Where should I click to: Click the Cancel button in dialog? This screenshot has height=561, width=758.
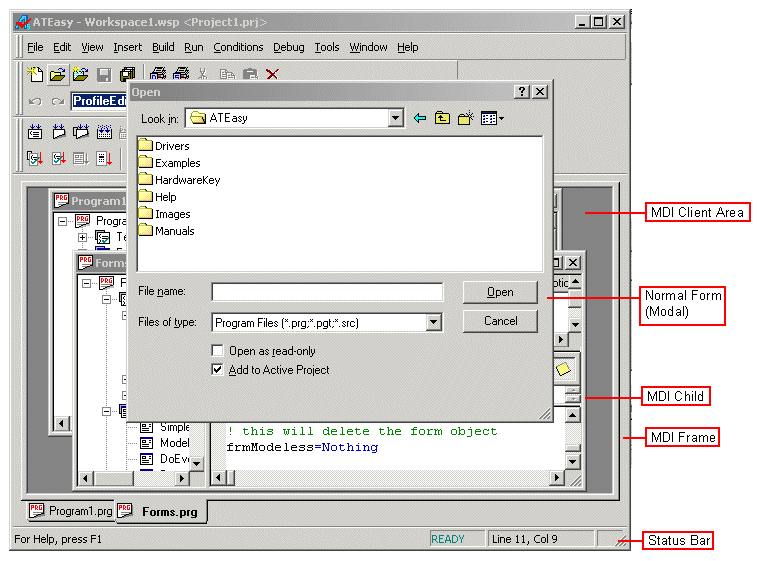[x=500, y=321]
